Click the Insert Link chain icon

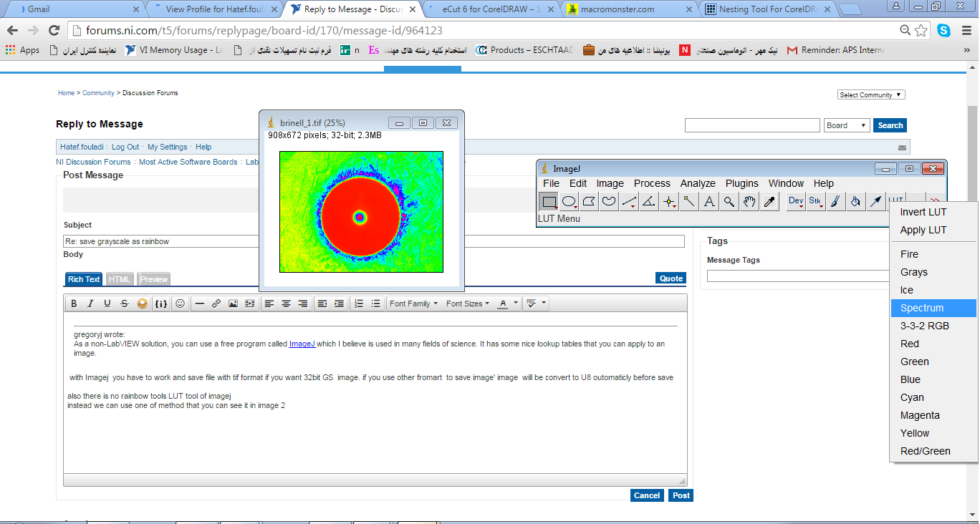(216, 304)
